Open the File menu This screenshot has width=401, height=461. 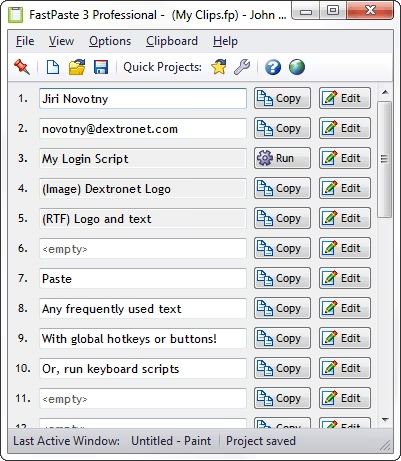pos(25,41)
